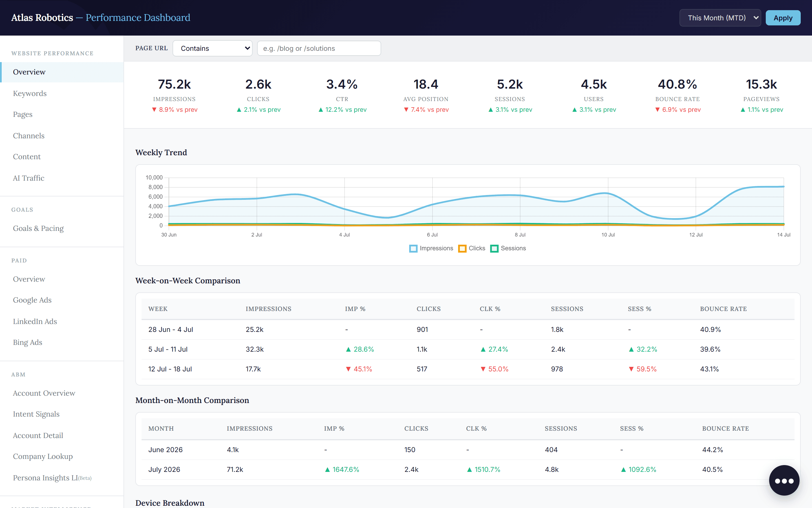Toggle Sessions series in chart legend

coord(508,248)
